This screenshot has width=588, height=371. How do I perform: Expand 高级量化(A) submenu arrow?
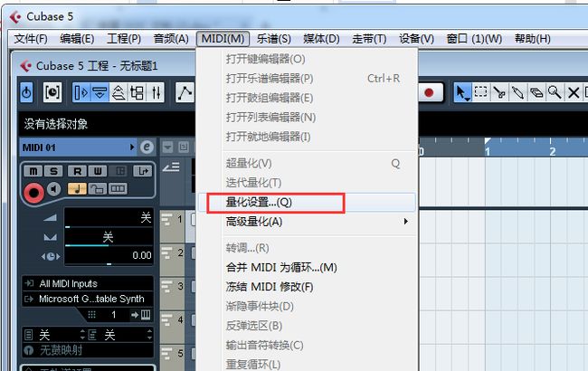[406, 222]
